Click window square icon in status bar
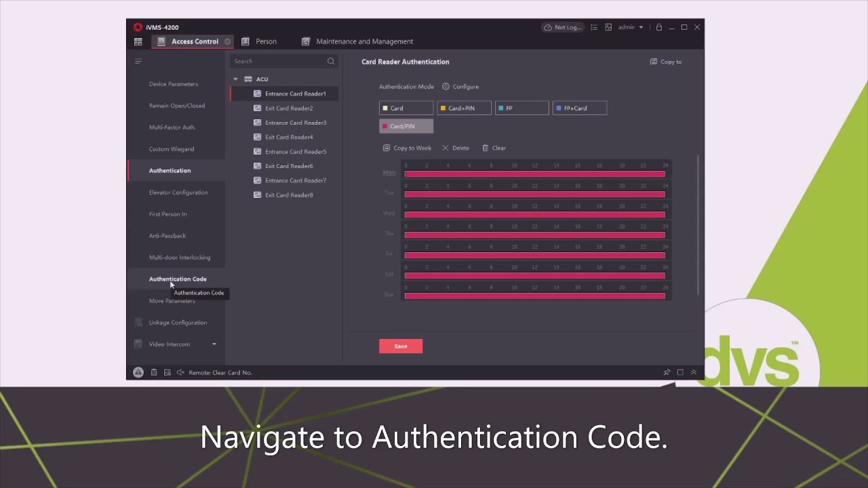Image resolution: width=868 pixels, height=488 pixels. coord(680,372)
